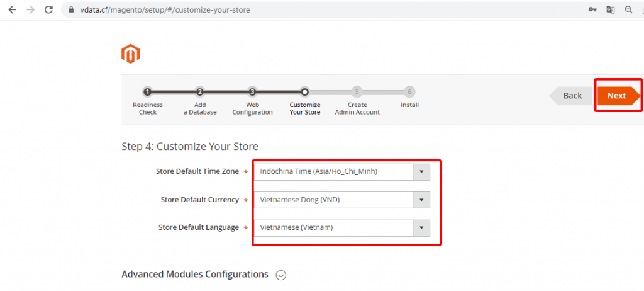Image resolution: width=644 pixels, height=291 pixels.
Task: Open the Store Default Currency dropdown arrow
Action: (421, 200)
